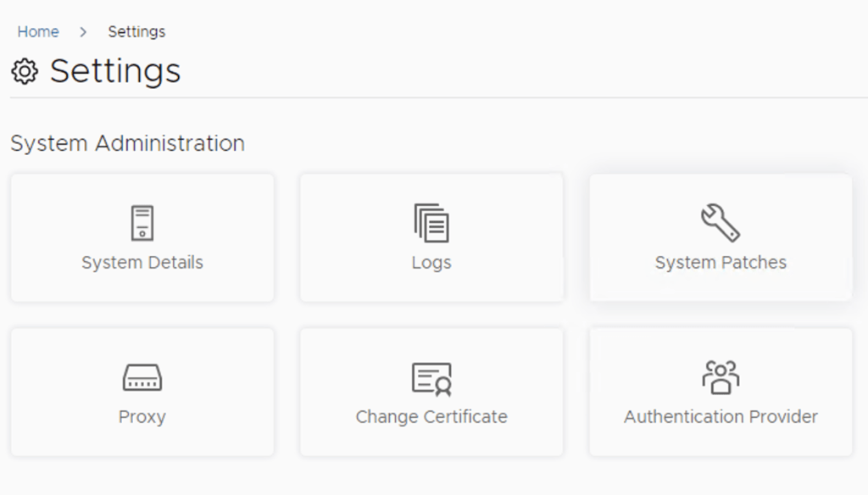Go to Home via breadcrumb link
Viewport: 868px width, 495px height.
point(38,32)
